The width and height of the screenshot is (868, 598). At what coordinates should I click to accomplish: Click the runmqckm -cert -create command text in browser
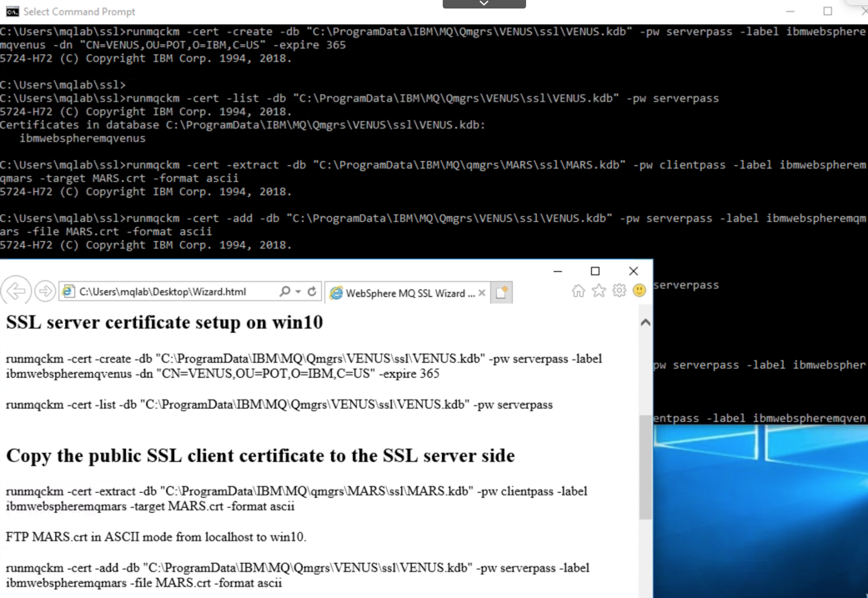304,366
